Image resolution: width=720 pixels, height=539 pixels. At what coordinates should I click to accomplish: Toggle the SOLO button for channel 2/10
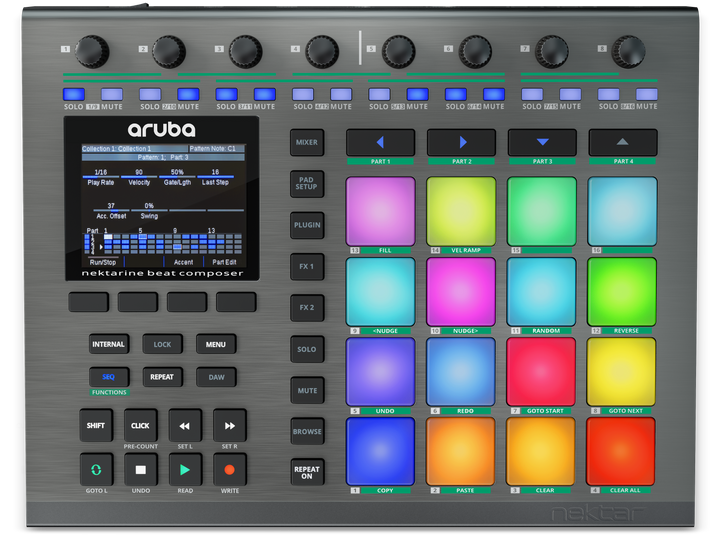150,94
